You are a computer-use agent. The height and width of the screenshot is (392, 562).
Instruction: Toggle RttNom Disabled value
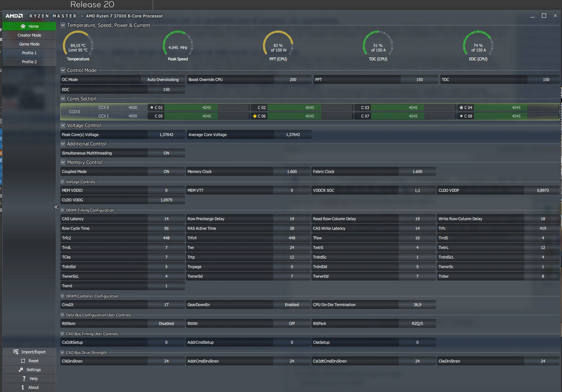coord(166,323)
